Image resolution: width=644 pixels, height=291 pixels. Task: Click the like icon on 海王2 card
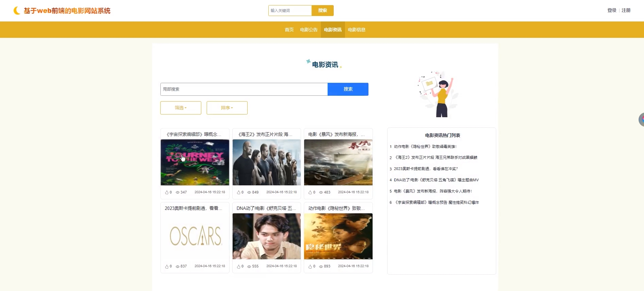(238, 192)
